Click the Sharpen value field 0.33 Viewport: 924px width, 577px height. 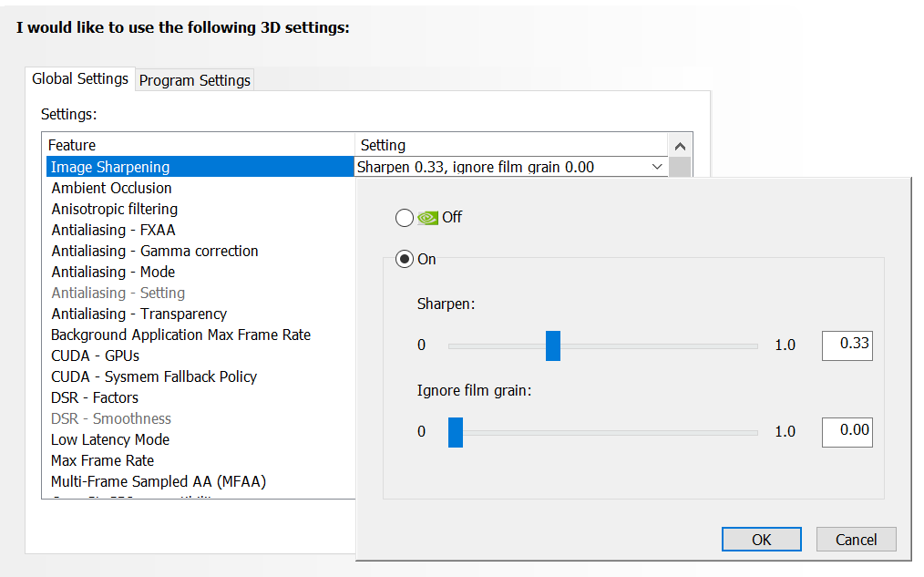point(847,345)
